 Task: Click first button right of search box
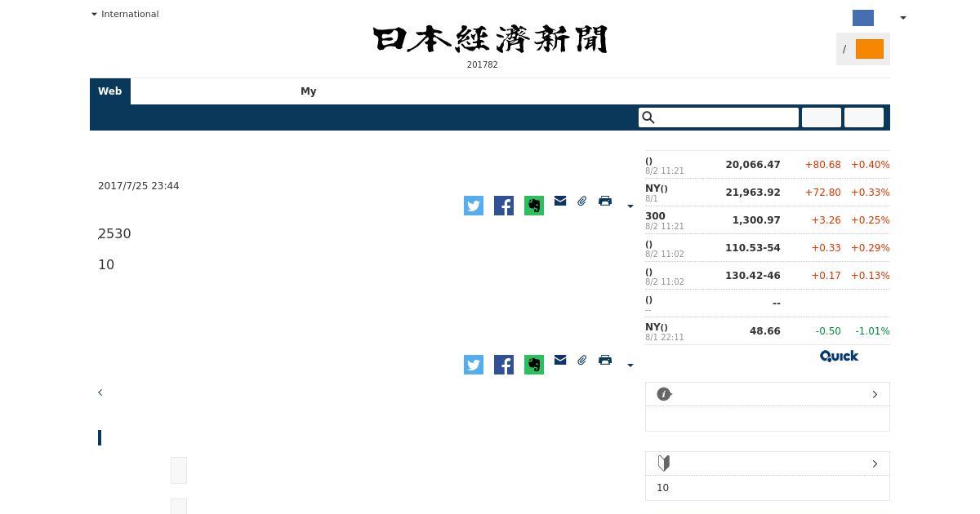pyautogui.click(x=822, y=117)
